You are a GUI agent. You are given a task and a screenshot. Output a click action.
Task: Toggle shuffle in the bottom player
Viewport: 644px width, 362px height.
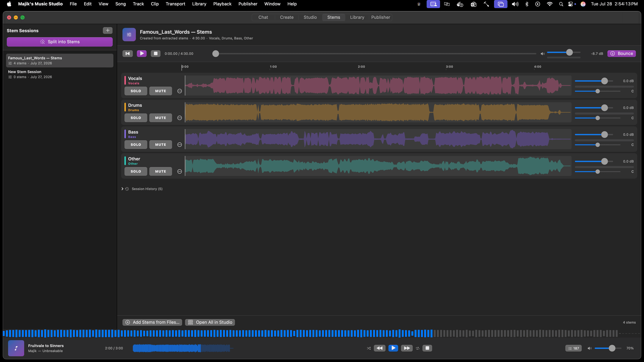(x=369, y=348)
